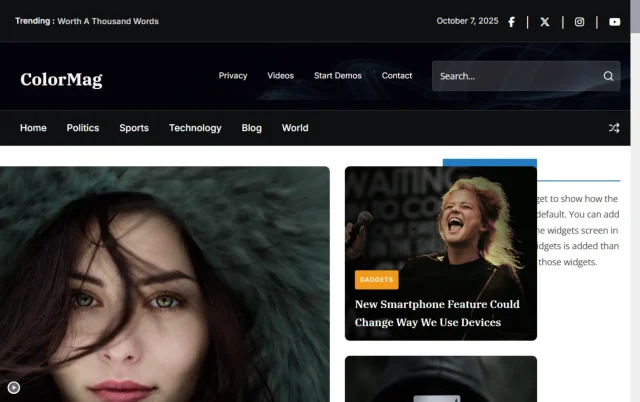Go to the Sports menu item
This screenshot has height=402, width=640.
[134, 128]
